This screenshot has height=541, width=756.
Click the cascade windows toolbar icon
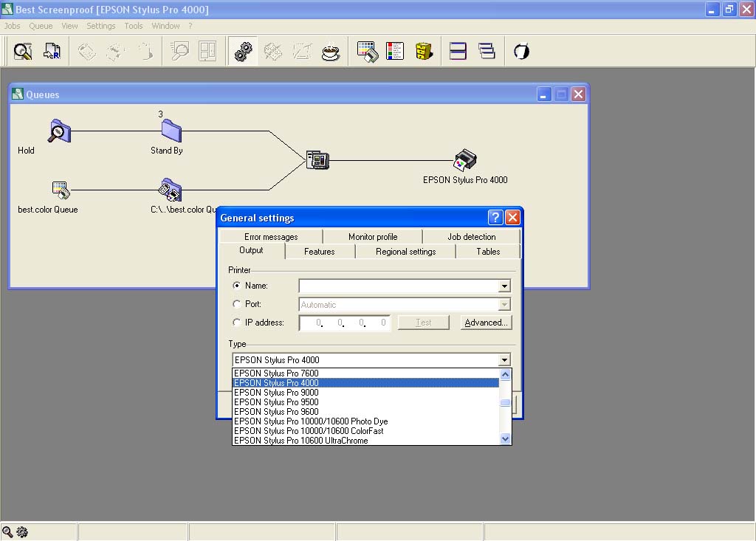click(487, 51)
